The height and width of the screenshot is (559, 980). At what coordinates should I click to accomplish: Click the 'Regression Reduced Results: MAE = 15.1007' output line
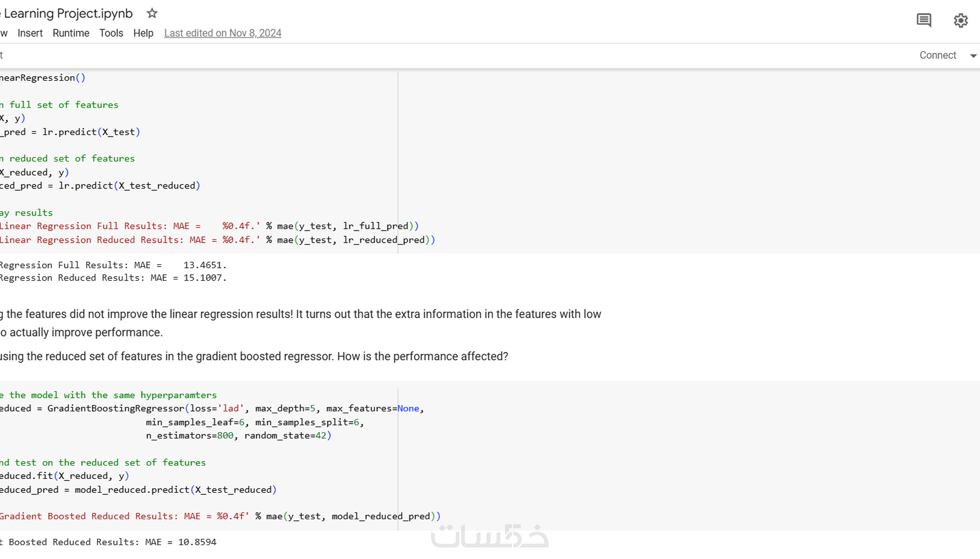[x=113, y=278]
